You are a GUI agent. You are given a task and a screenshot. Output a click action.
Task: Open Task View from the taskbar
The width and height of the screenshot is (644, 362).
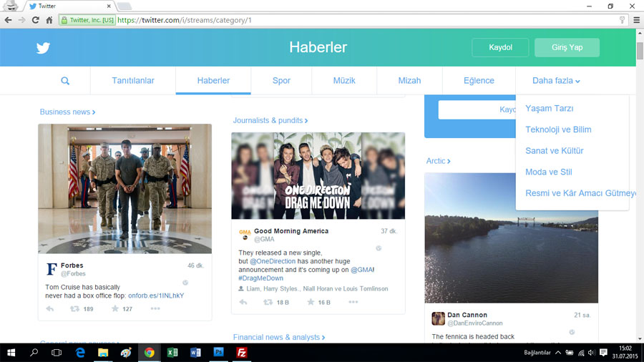(57, 353)
